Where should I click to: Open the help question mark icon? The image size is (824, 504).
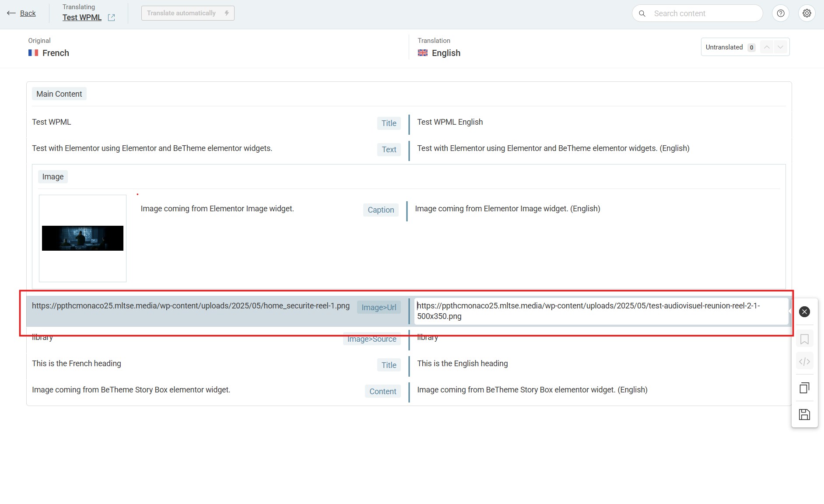[781, 13]
